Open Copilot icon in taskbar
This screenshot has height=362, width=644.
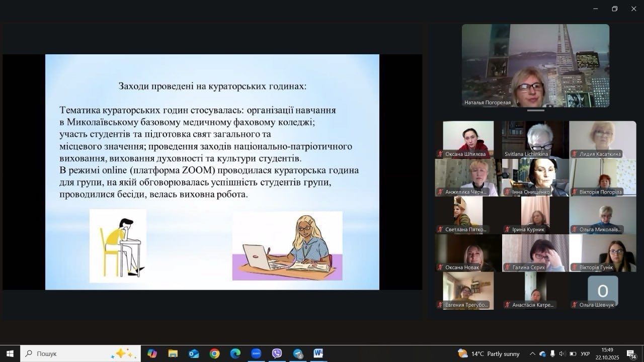(152, 353)
